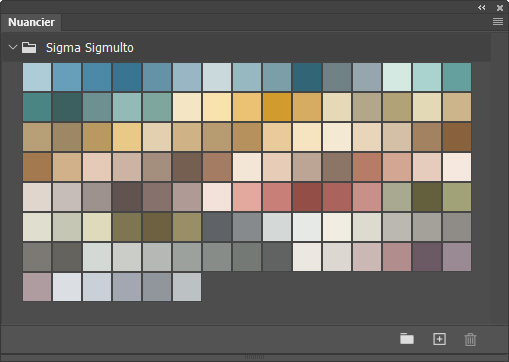This screenshot has height=362, width=509.
Task: Pick the light blue first swatch of group
Action: click(37, 77)
